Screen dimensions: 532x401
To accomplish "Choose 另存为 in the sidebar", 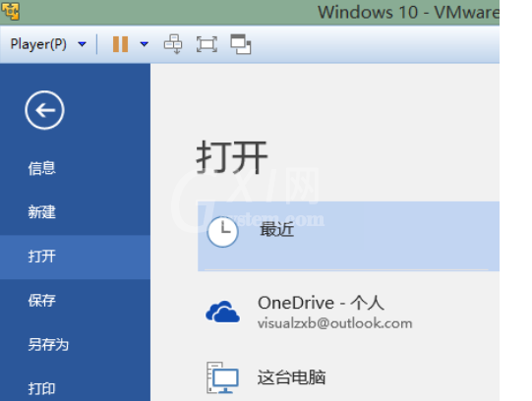I will 75,345.
